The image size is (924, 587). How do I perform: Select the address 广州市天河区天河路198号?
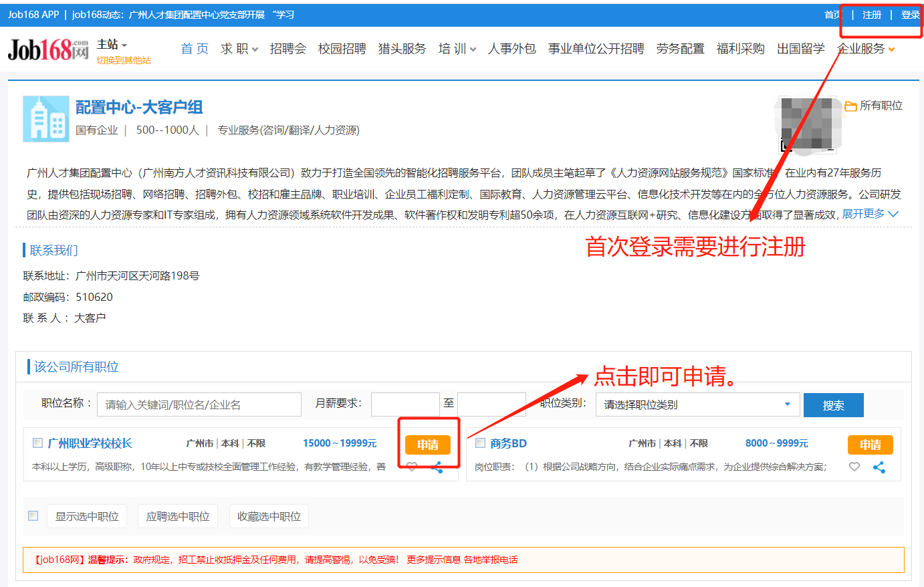click(x=137, y=275)
